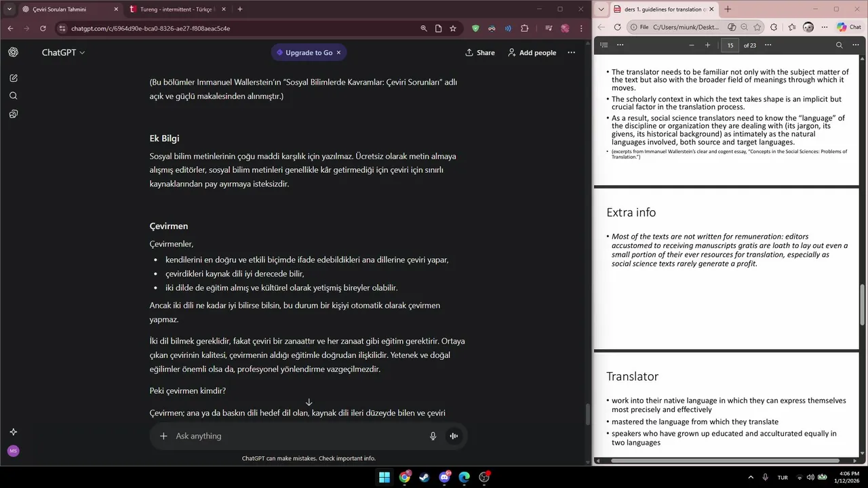Open a new tab in Chrome
Screen dimensions: 868x488
pyautogui.click(x=240, y=9)
